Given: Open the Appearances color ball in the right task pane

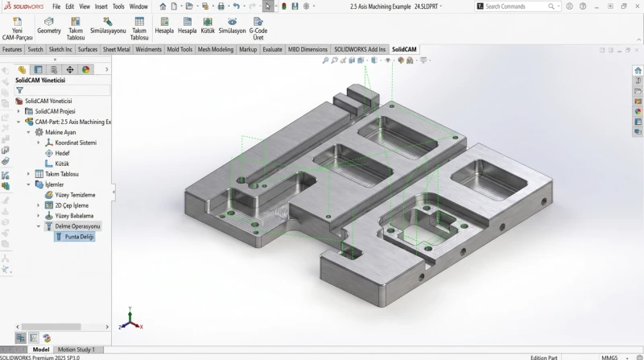Looking at the screenshot, I should (x=638, y=111).
